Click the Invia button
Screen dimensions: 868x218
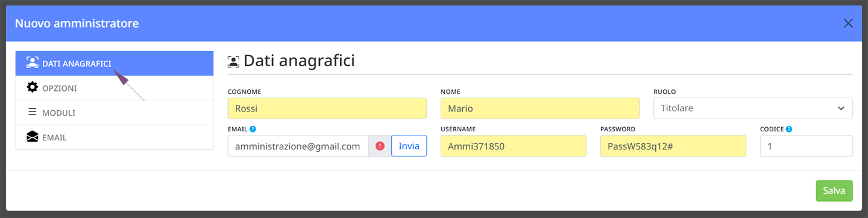point(409,146)
